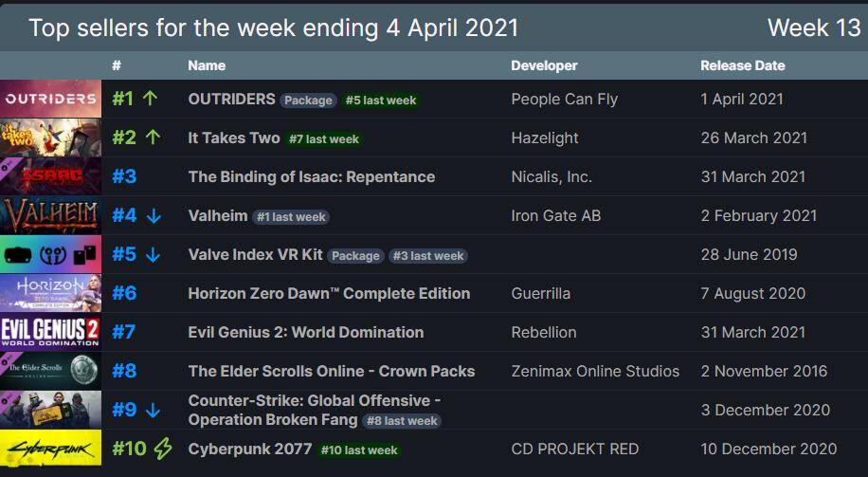Open The Binding of Isaac: Repentance link
Image resolution: width=868 pixels, height=477 pixels.
point(311,176)
